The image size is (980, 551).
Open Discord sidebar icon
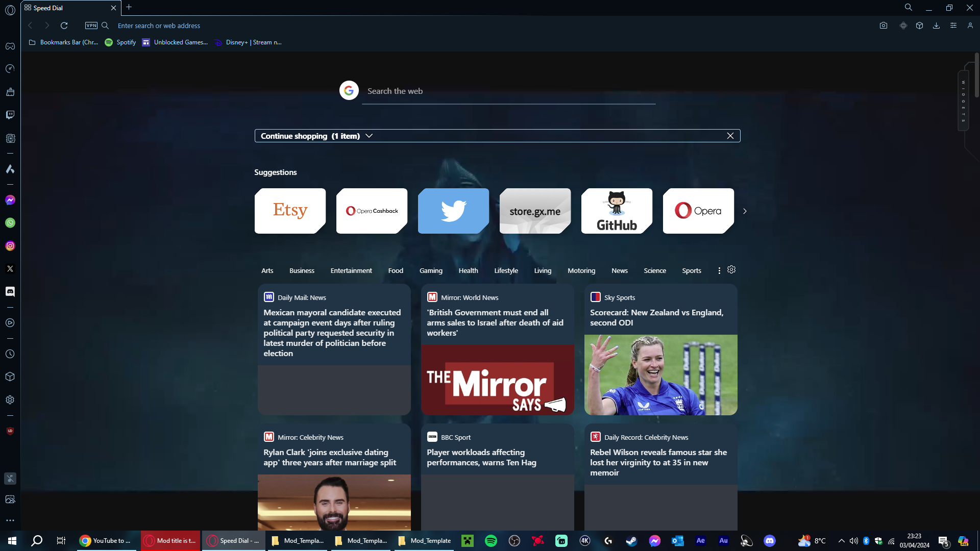pos(10,291)
